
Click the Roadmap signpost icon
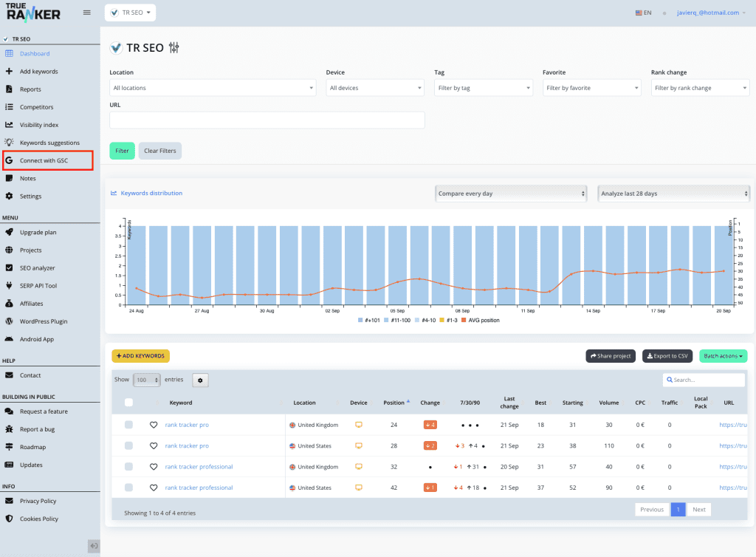point(9,447)
